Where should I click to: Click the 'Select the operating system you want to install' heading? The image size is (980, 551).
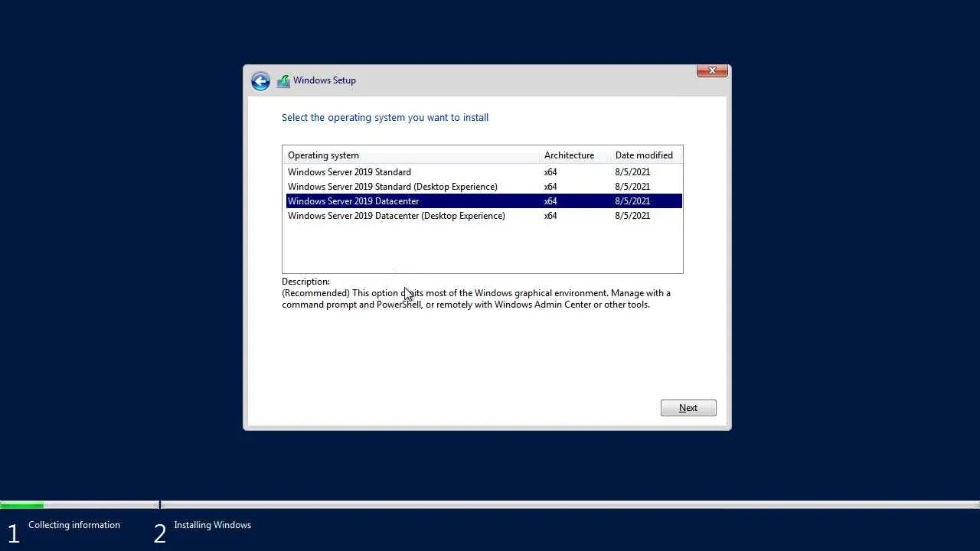pos(385,117)
